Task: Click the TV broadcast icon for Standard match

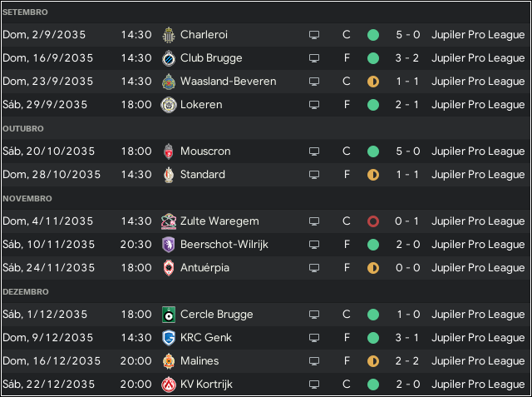Action: [314, 175]
